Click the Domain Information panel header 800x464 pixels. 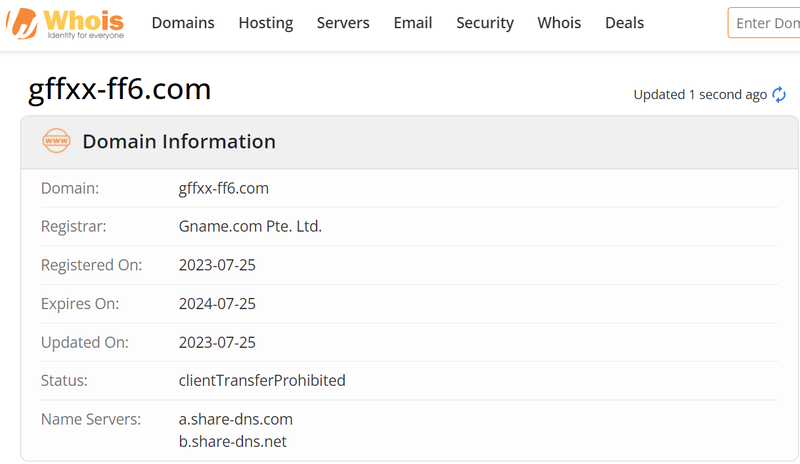(x=179, y=142)
